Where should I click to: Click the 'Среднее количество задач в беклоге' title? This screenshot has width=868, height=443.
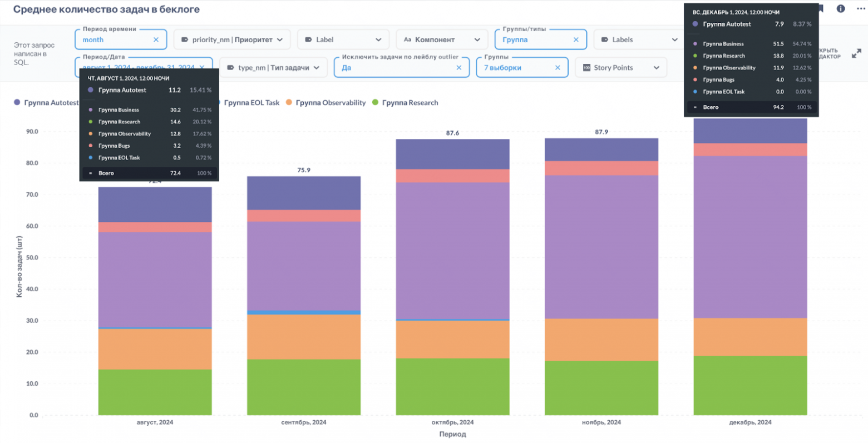tap(106, 9)
